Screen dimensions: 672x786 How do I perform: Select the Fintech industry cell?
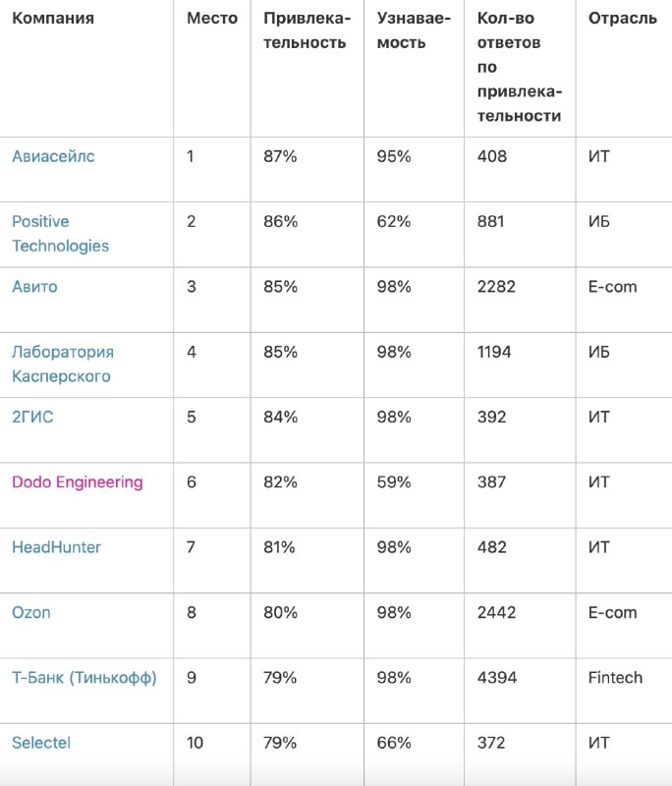pos(615,678)
